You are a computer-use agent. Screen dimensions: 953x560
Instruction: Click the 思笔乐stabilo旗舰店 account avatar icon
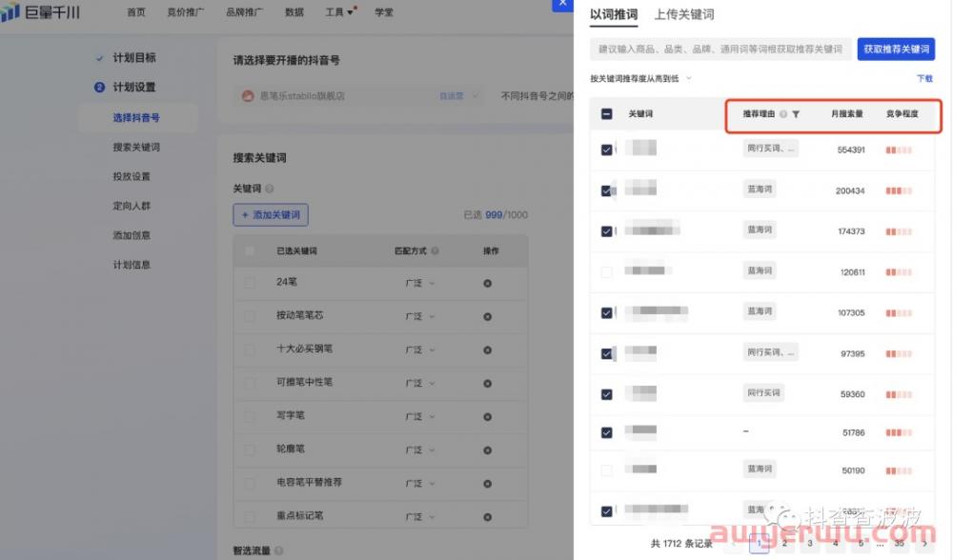(248, 96)
